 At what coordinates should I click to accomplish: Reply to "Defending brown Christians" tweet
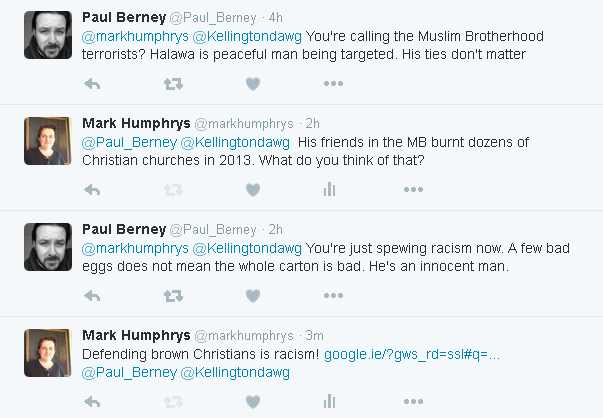click(93, 401)
